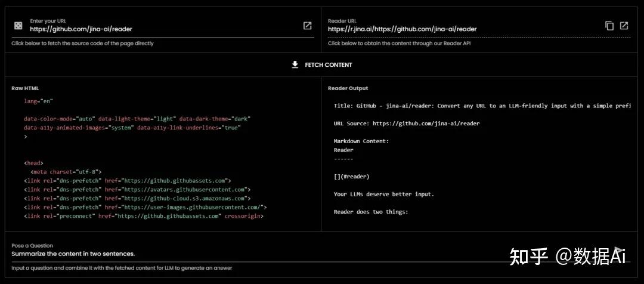The width and height of the screenshot is (644, 284).
Task: Click the 'Raw HTML' panel heading
Action: coord(25,88)
